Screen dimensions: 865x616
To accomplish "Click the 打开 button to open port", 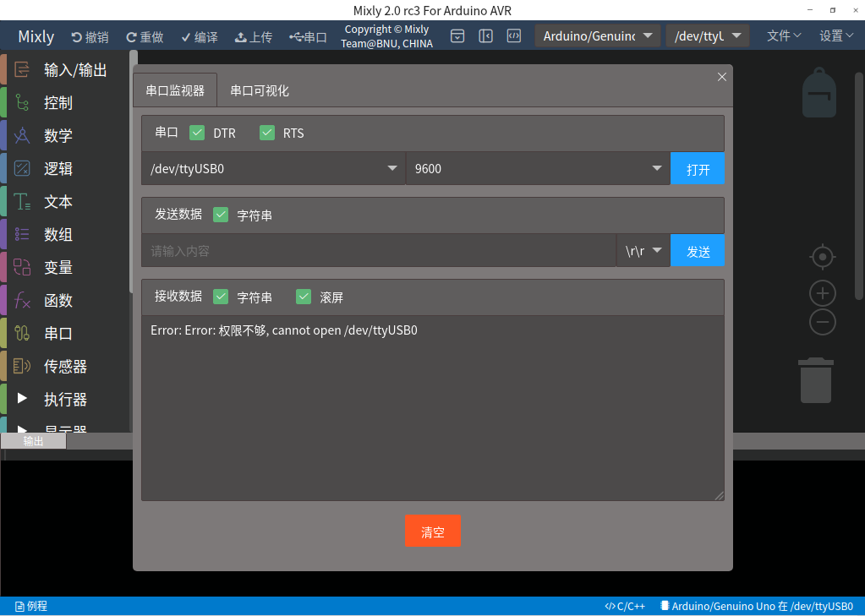I will pyautogui.click(x=698, y=169).
